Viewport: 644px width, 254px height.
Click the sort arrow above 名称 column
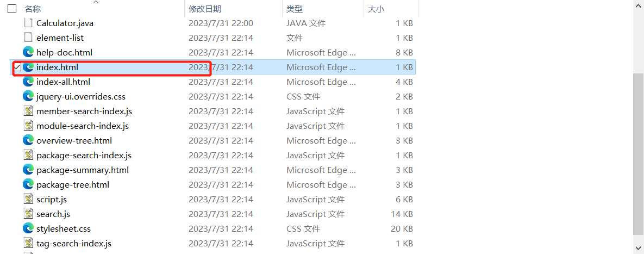(96, 2)
